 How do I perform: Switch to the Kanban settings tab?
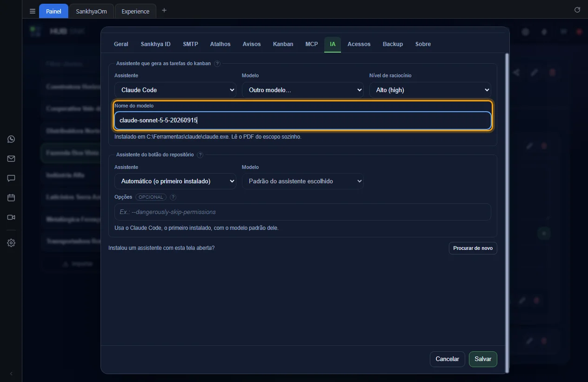tap(283, 44)
